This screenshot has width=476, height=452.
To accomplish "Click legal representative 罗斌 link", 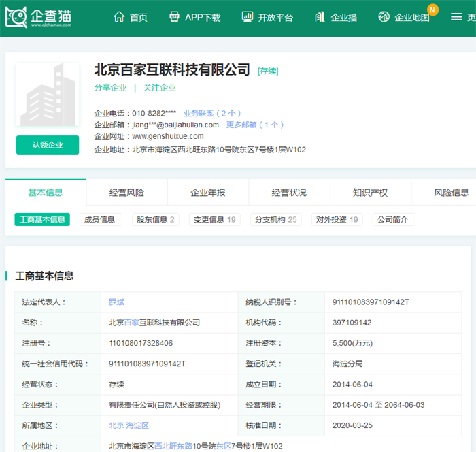I will click(x=116, y=302).
